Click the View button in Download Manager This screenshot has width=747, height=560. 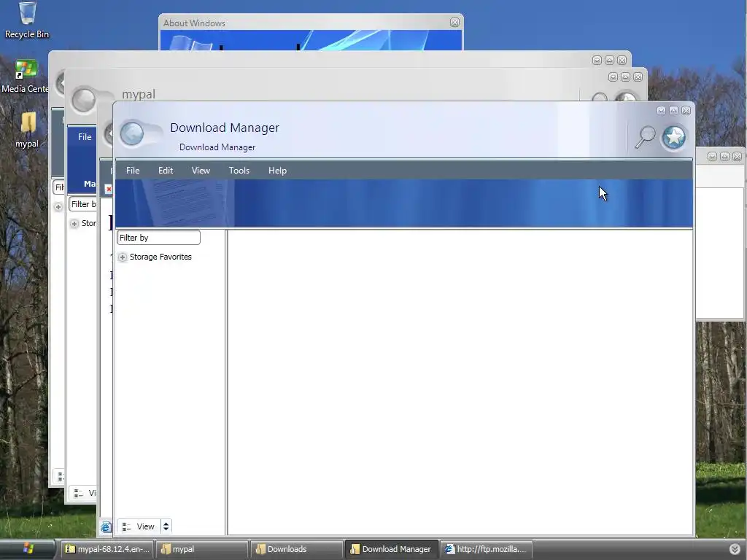point(139,526)
